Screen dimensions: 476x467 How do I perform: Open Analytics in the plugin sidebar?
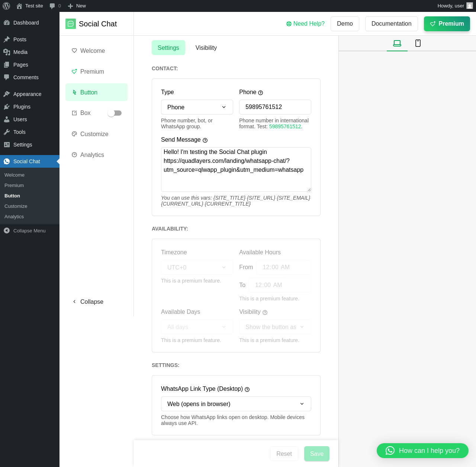(x=96, y=155)
